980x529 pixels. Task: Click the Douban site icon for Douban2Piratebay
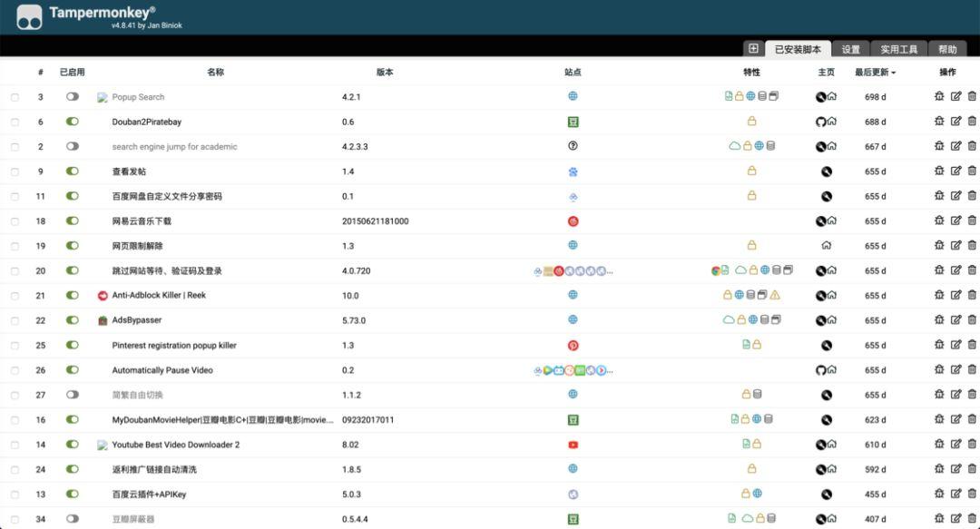coord(573,122)
